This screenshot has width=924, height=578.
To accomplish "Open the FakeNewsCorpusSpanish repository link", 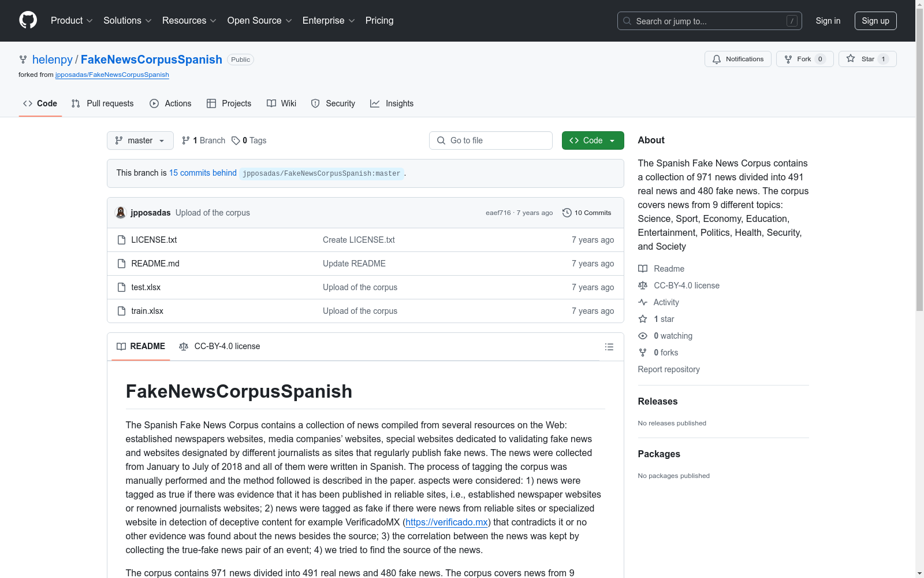I will coord(151,60).
